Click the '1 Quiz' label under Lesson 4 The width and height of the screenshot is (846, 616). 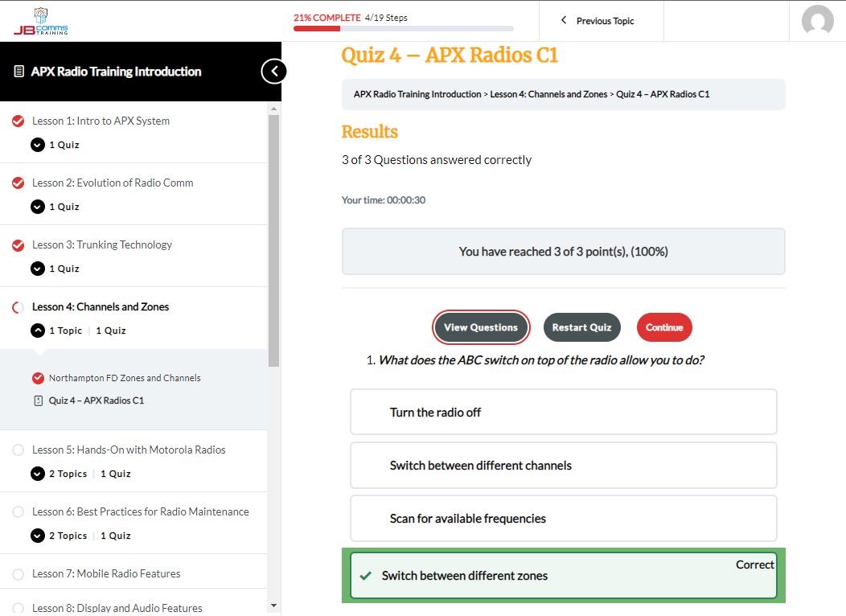click(x=111, y=331)
